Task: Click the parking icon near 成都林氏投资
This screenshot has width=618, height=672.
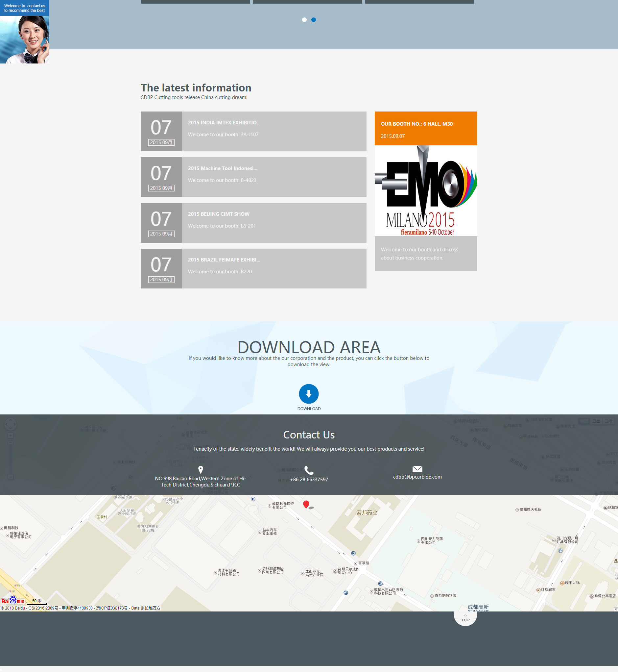Action: click(x=253, y=499)
